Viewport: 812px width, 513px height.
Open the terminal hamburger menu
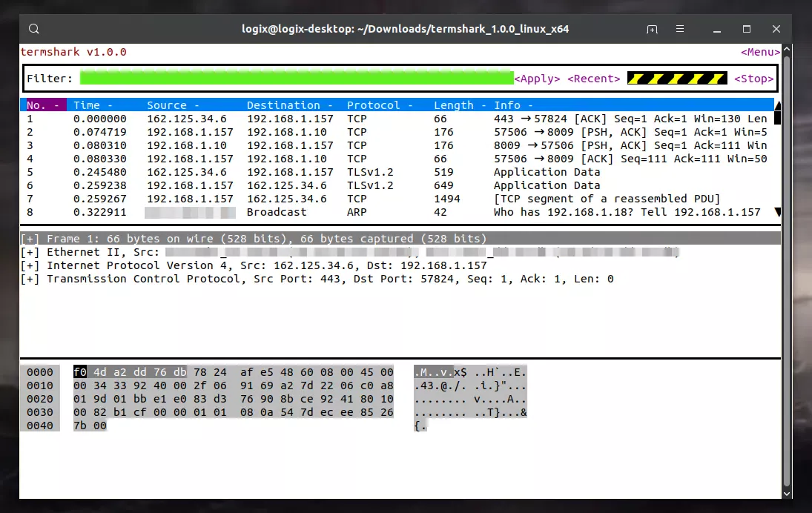click(x=680, y=29)
